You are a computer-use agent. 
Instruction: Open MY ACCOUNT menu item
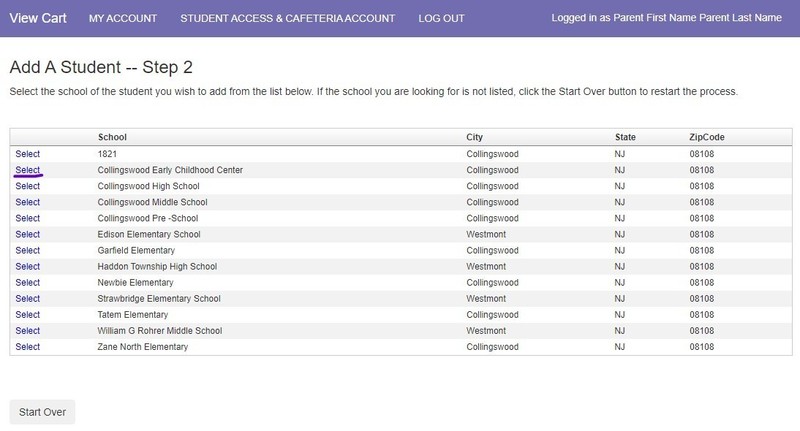(x=122, y=18)
